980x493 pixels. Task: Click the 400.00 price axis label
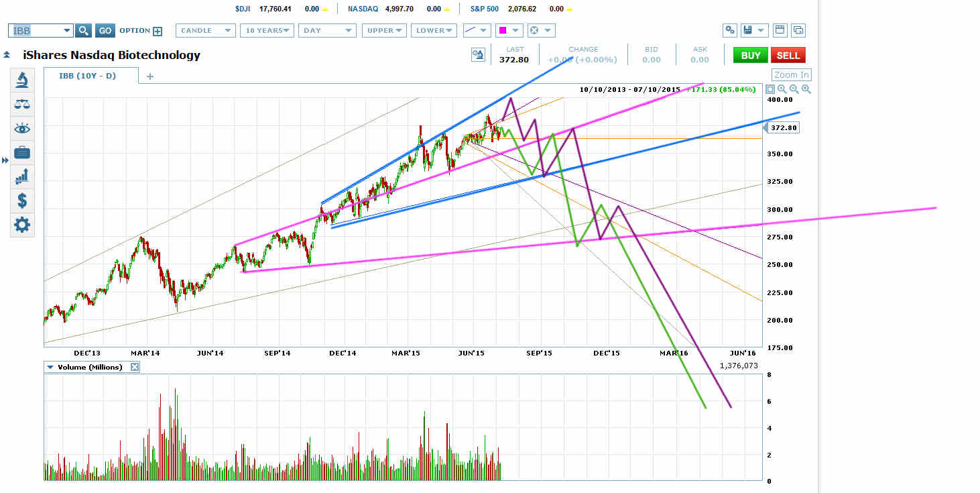[781, 99]
